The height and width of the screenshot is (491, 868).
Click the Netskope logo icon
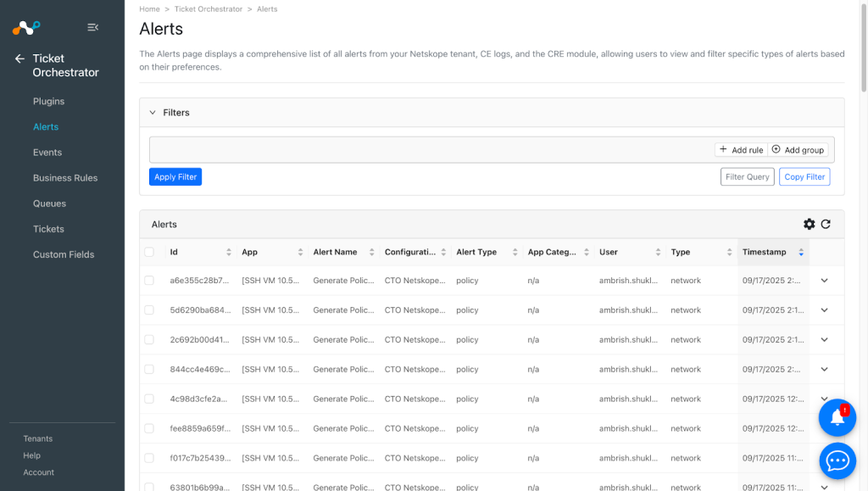click(x=26, y=27)
